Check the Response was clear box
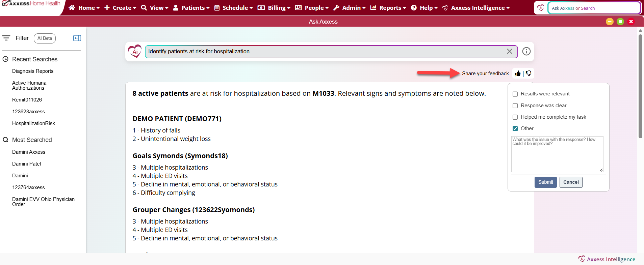The width and height of the screenshot is (644, 265). (515, 106)
